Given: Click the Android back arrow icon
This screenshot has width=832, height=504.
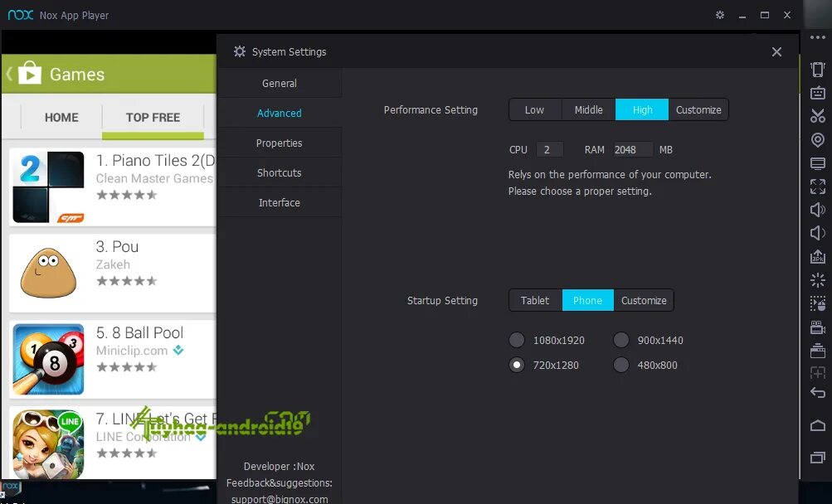Looking at the screenshot, I should (818, 393).
